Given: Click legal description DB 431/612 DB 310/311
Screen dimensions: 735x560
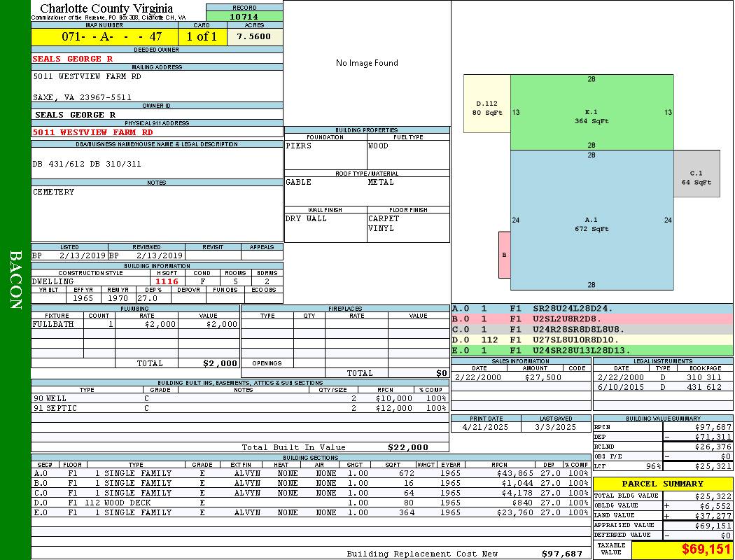Looking at the screenshot, I should pyautogui.click(x=87, y=164).
